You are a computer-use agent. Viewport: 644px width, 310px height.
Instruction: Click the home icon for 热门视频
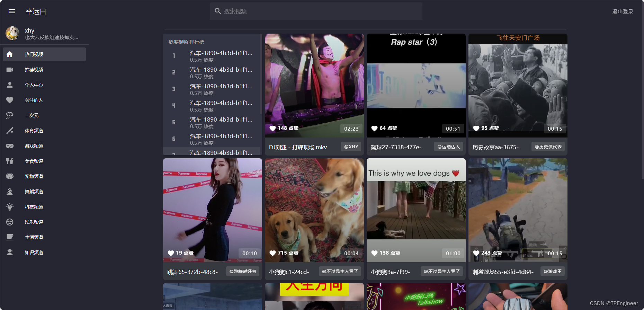(x=10, y=54)
